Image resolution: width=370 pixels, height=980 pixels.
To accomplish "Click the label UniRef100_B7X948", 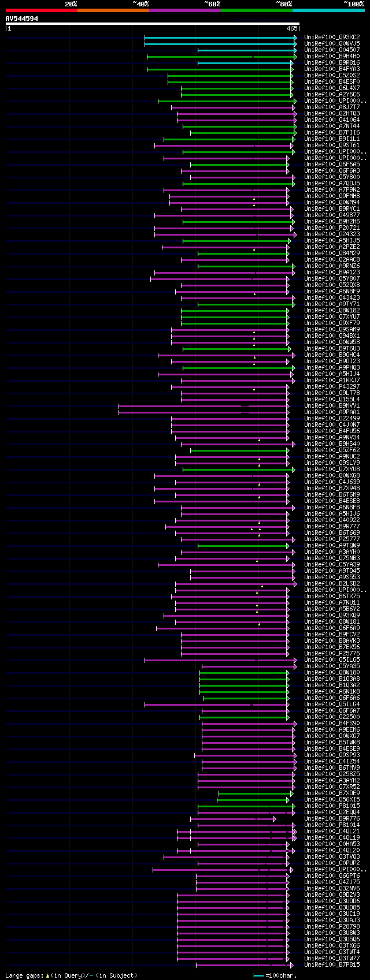I will (x=332, y=489).
